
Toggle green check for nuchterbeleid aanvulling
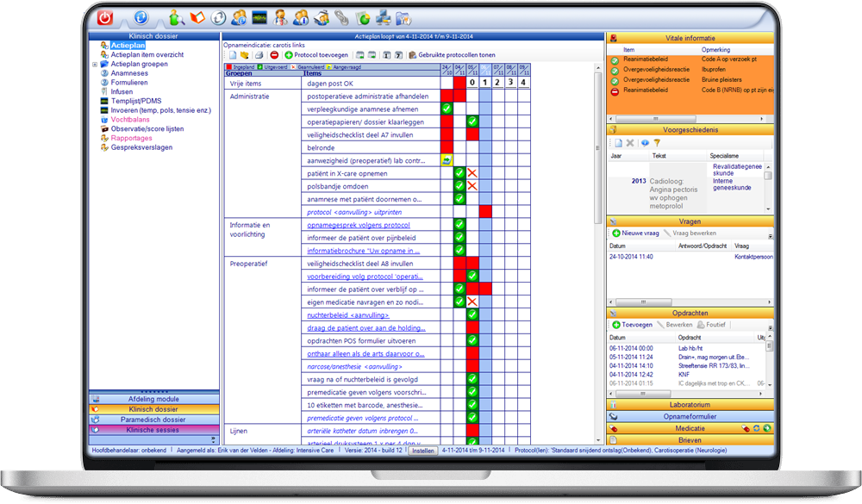pyautogui.click(x=472, y=314)
